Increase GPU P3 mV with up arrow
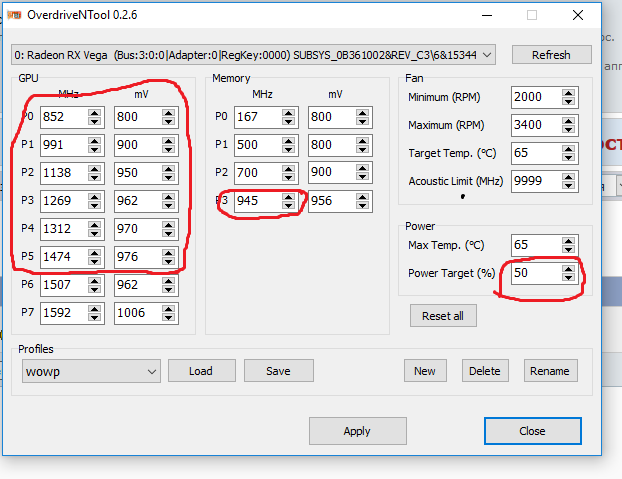Viewport: 622px width, 479px height. 169,197
